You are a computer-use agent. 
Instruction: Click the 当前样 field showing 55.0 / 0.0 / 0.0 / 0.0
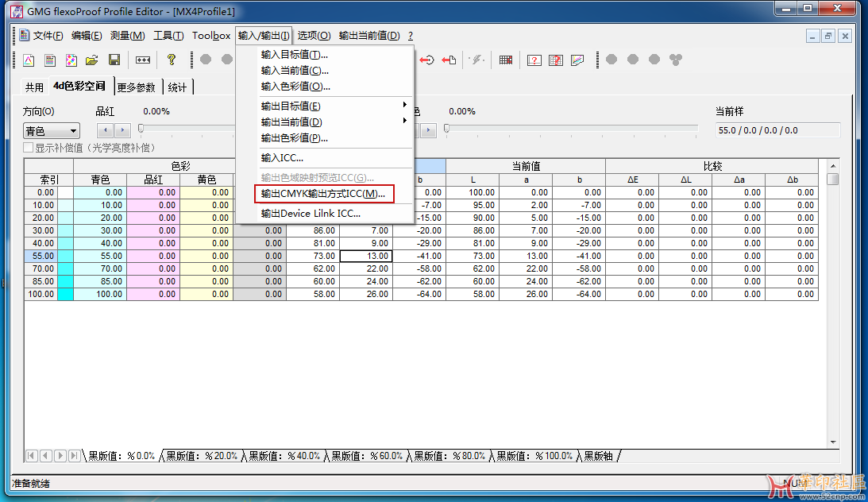(777, 130)
